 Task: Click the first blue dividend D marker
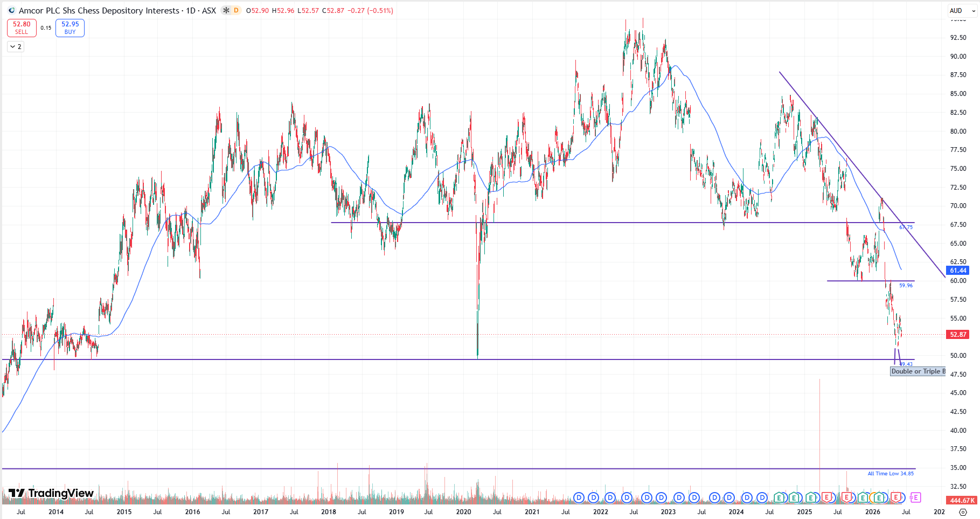click(579, 497)
